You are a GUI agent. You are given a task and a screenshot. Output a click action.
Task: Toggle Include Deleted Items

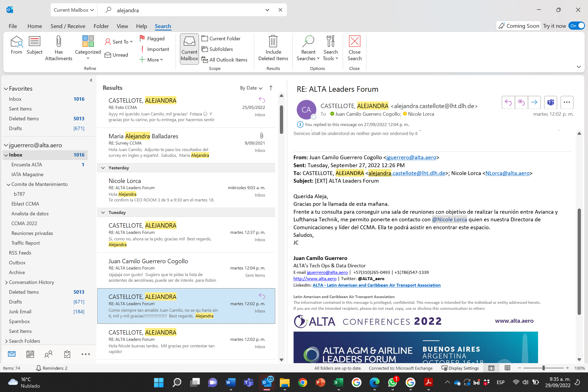(x=273, y=48)
